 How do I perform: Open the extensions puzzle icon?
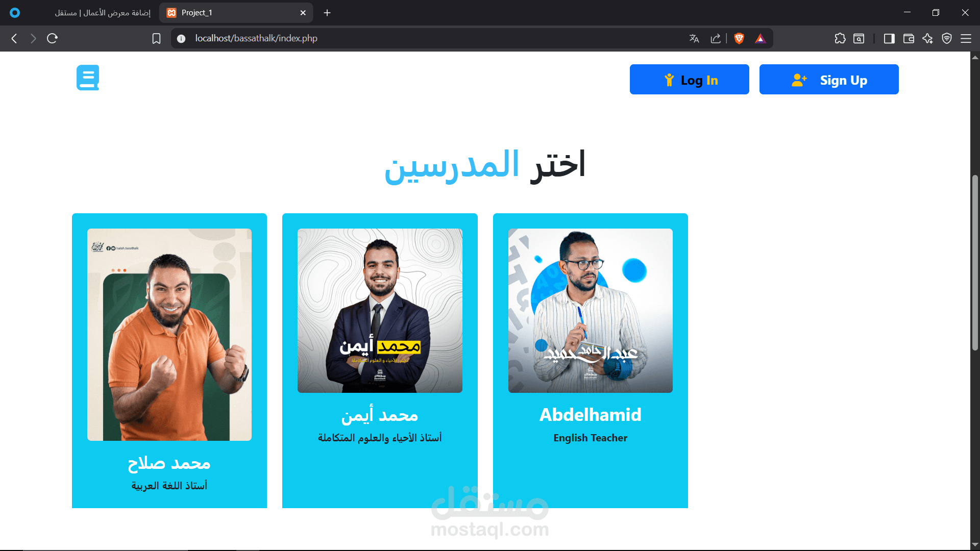[x=840, y=38]
